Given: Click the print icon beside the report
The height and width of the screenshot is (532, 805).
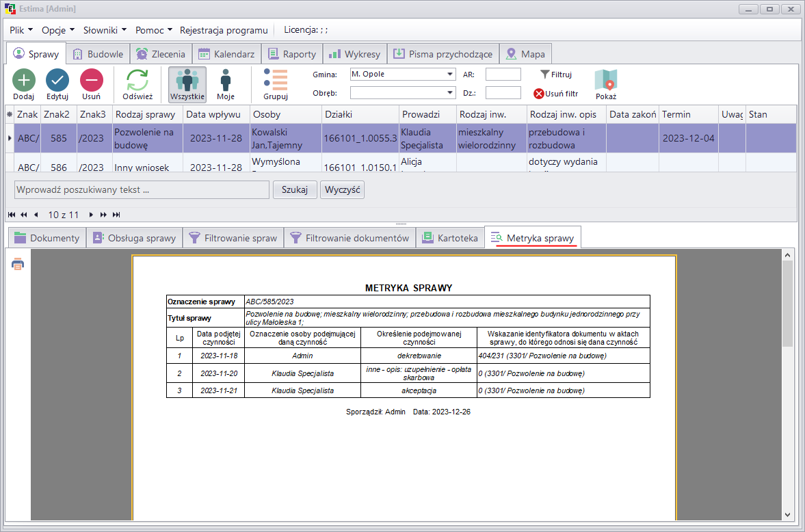Looking at the screenshot, I should (18, 264).
